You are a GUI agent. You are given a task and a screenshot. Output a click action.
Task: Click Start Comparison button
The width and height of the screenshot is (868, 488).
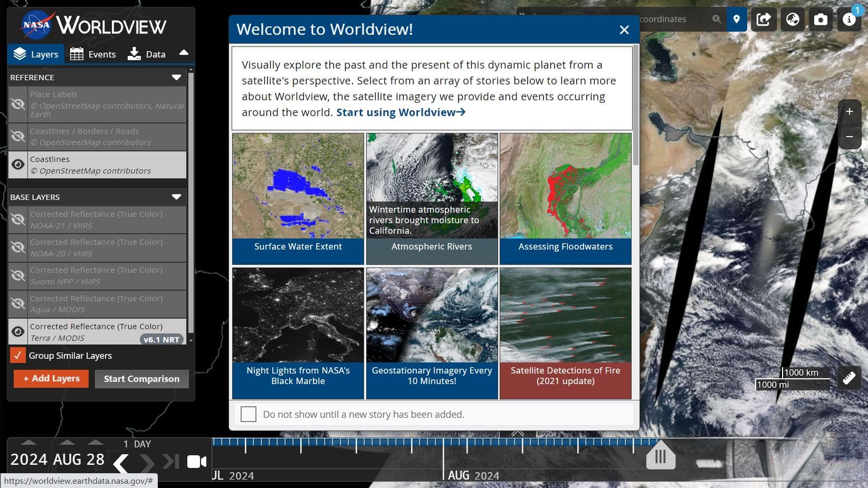(x=142, y=379)
